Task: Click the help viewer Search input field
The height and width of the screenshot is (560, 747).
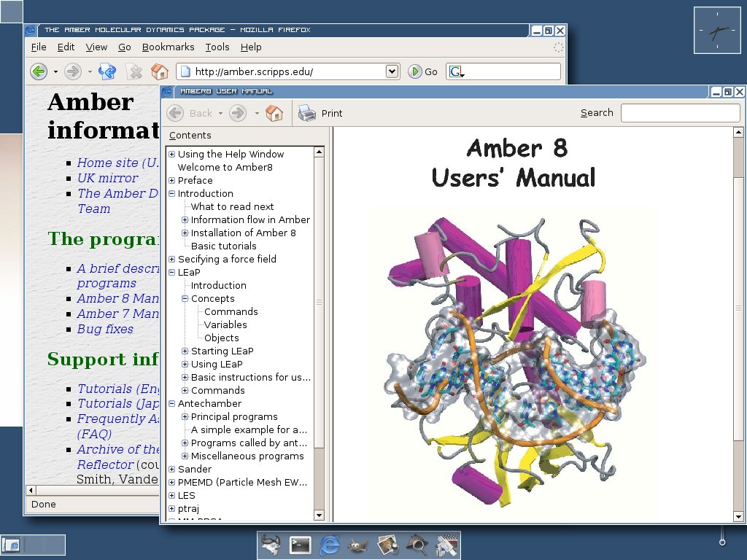Action: tap(680, 113)
